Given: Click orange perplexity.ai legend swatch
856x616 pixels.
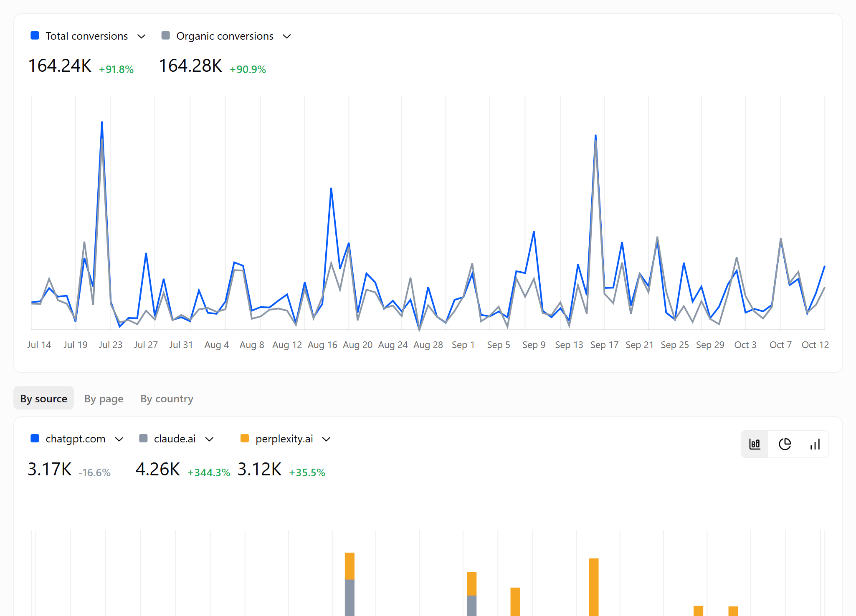Looking at the screenshot, I should (x=245, y=438).
